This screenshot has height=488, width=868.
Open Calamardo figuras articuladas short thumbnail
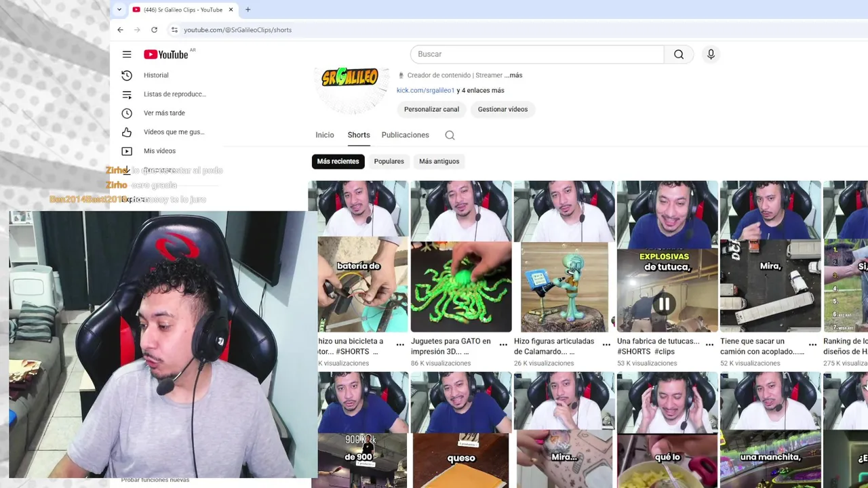[564, 256]
